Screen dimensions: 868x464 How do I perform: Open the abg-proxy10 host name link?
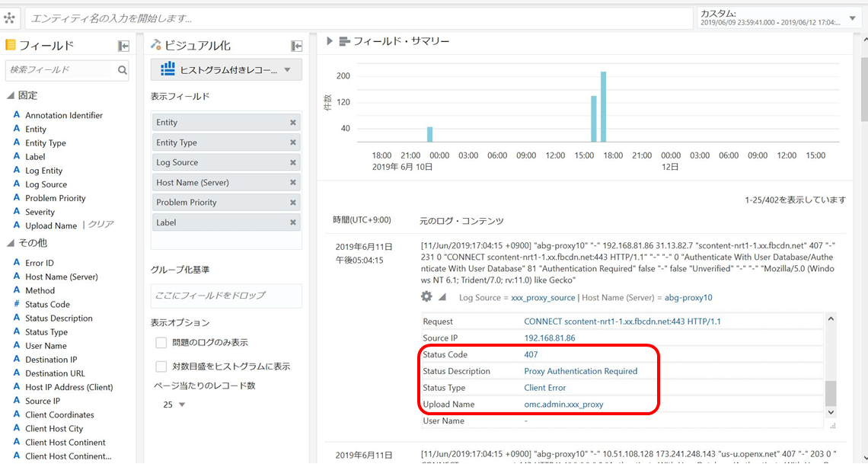688,297
